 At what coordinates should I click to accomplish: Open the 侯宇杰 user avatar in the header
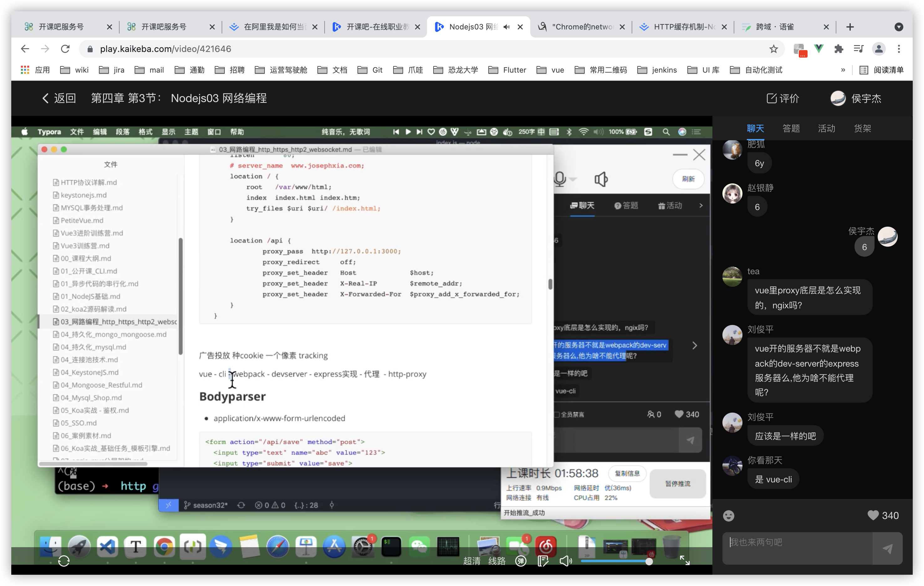(838, 98)
